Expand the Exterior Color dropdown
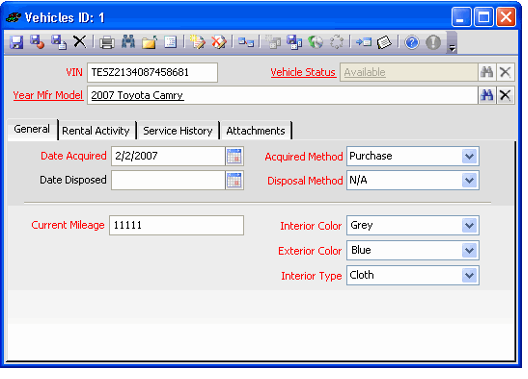 coord(469,250)
